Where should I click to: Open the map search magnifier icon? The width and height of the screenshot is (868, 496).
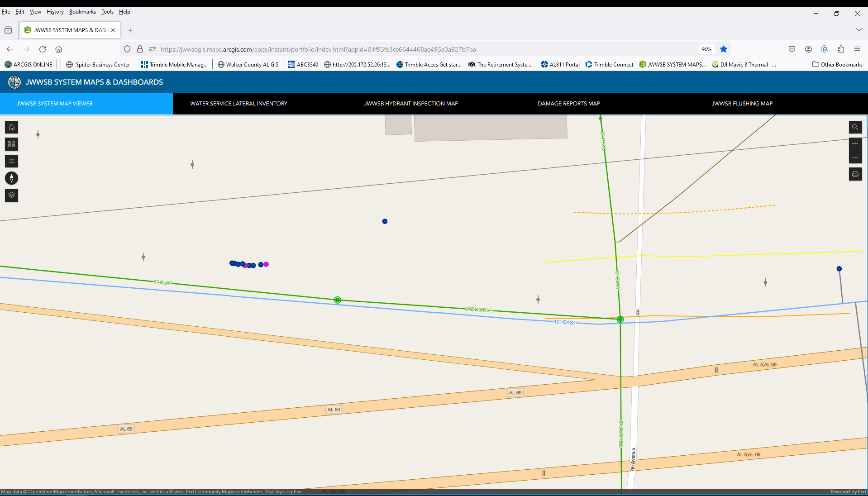(x=855, y=127)
